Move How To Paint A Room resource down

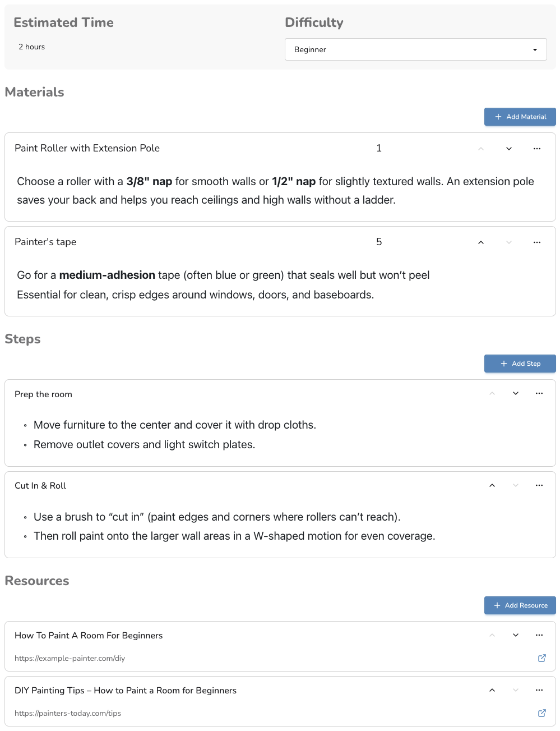(x=516, y=635)
